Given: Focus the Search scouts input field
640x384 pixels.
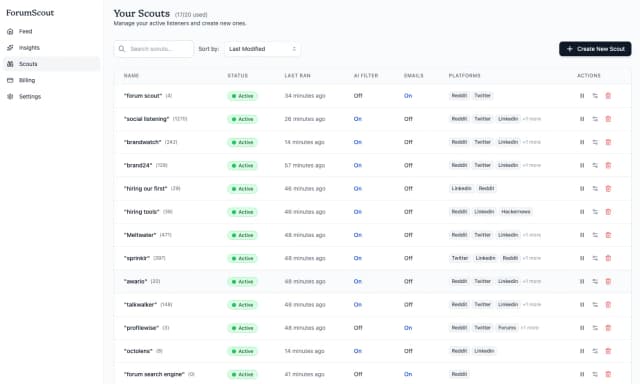Looking at the screenshot, I should [x=153, y=49].
